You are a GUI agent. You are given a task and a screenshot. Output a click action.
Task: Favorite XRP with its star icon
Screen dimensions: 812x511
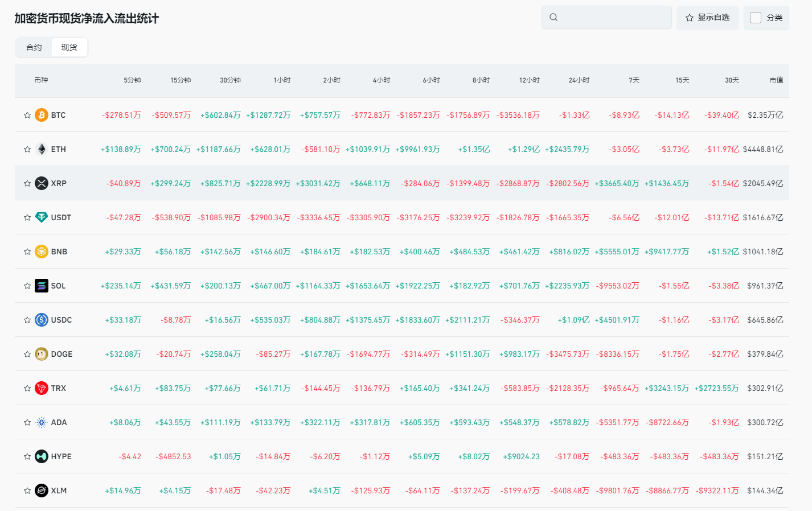pyautogui.click(x=27, y=183)
